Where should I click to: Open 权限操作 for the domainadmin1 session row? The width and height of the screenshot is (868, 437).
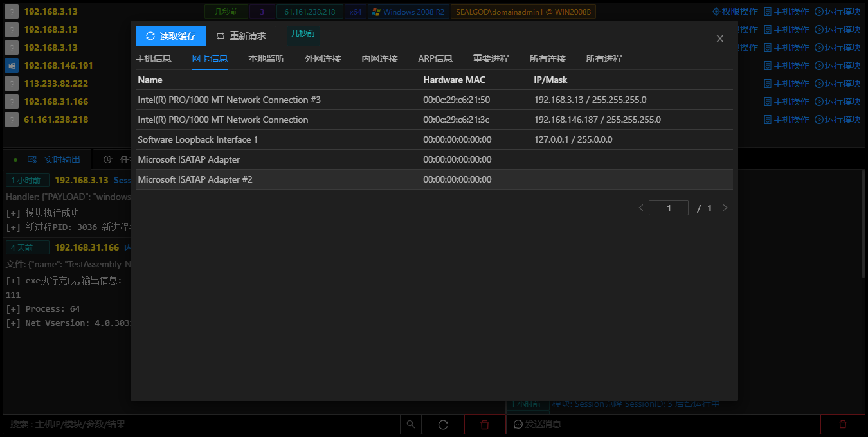(x=735, y=12)
